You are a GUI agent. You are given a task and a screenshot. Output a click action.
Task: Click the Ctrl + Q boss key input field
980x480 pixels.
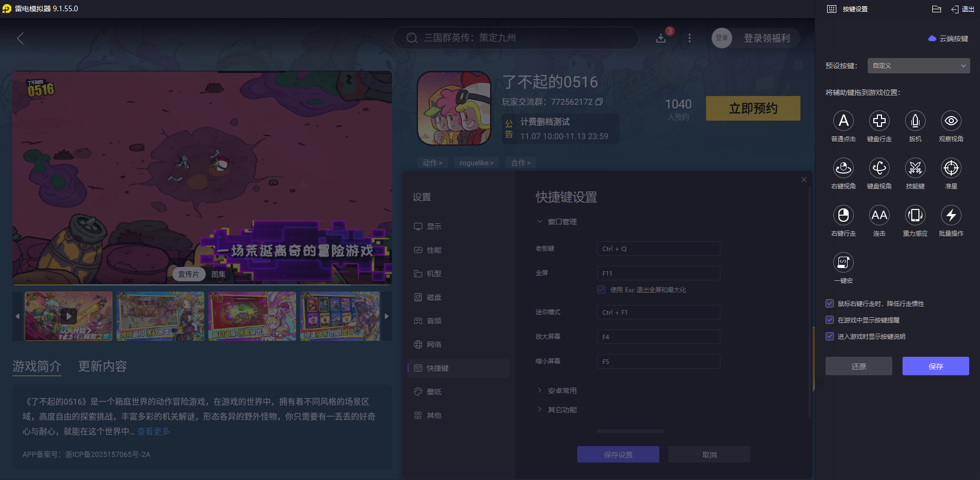(658, 248)
